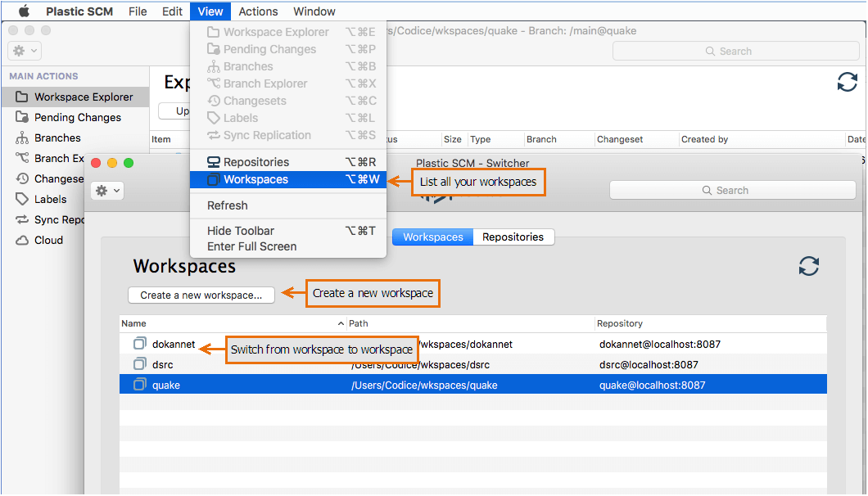Open gear dropdown in Switcher window
868x496 pixels.
pyautogui.click(x=107, y=191)
